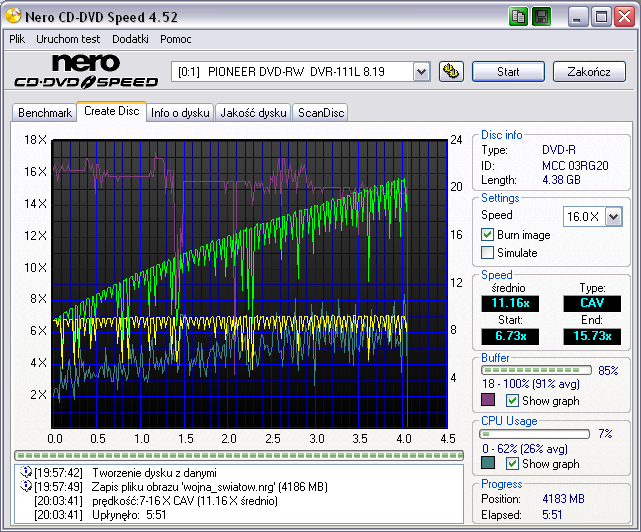Screen dimensions: 641x532
Task: Open the PIONEER DVD-RW drive dropdown
Action: pyautogui.click(x=421, y=72)
